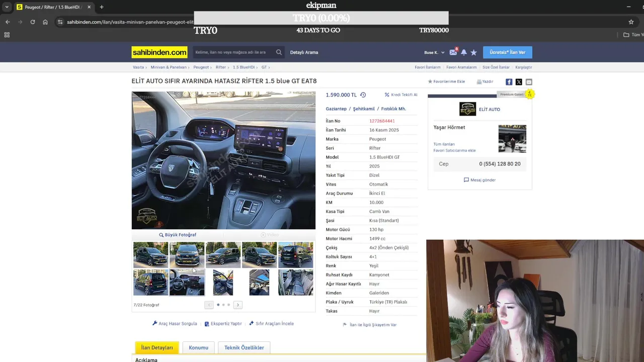The width and height of the screenshot is (644, 362).
Task: Select the sunroof thumbnail
Action: pyautogui.click(x=259, y=282)
